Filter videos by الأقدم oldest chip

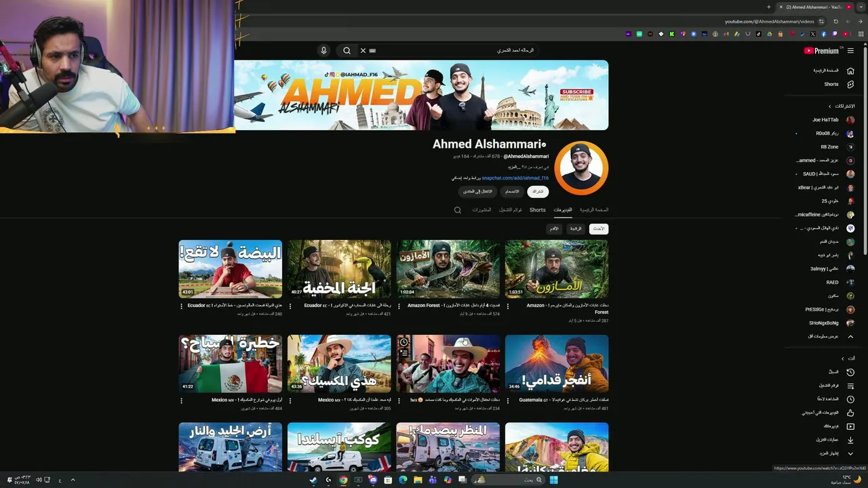[x=554, y=229]
